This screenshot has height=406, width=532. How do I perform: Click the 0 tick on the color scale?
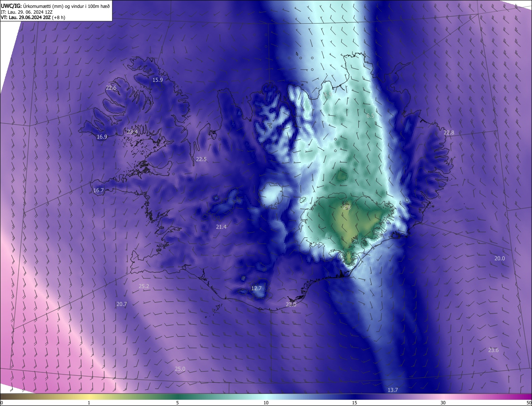[x=2, y=403]
